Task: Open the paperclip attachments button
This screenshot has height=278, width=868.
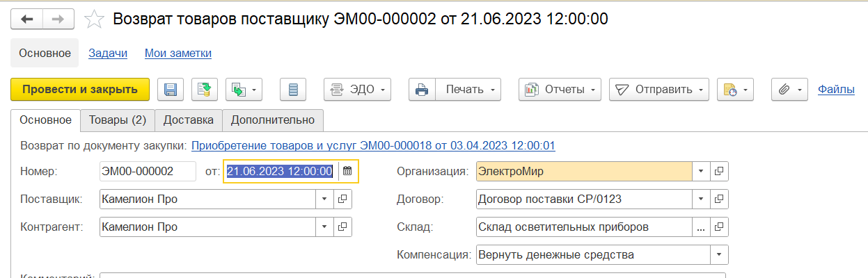Action: point(789,89)
